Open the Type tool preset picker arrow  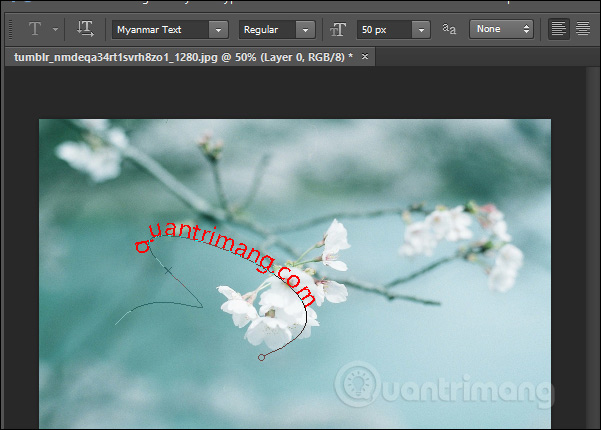tap(56, 29)
